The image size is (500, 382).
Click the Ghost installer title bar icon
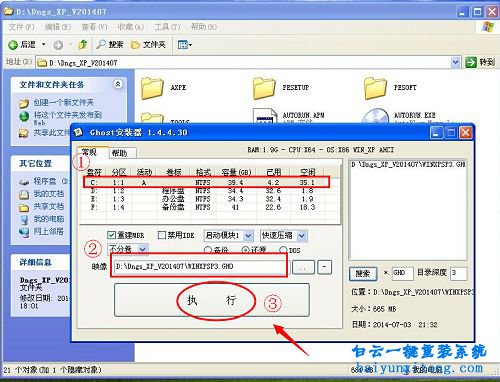click(78, 132)
